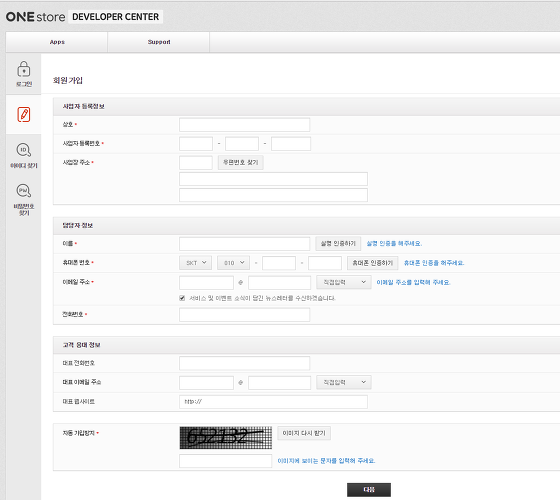The width and height of the screenshot is (560, 500).
Task: Open the Apps tab
Action: 57,42
